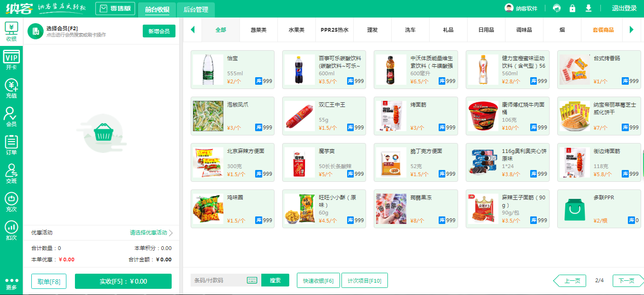The width and height of the screenshot is (644, 295).
Task: Click the 快速收银[F6] button
Action: pyautogui.click(x=318, y=280)
